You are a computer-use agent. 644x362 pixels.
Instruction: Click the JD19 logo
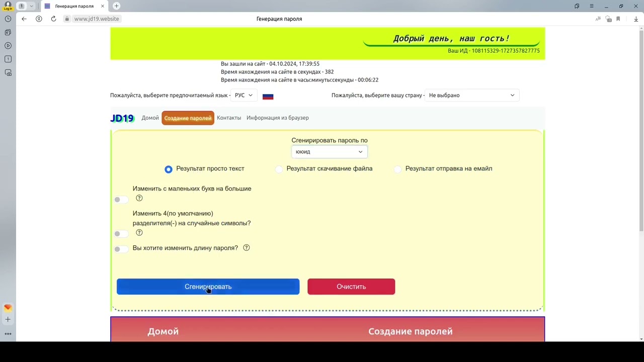[122, 118]
